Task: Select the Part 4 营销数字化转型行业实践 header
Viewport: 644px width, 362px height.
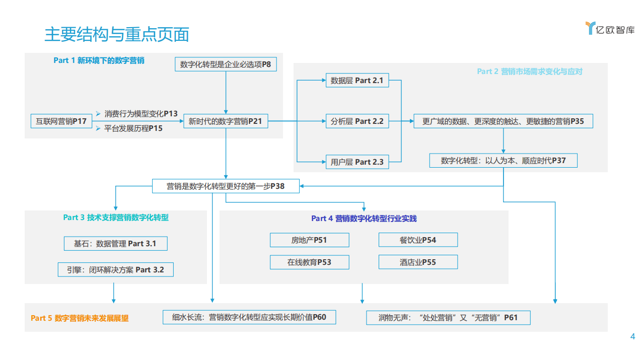Action: click(x=365, y=219)
